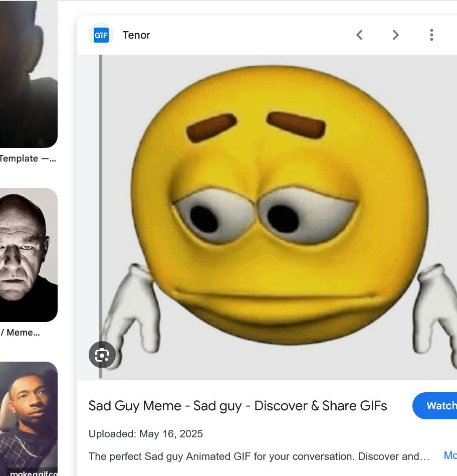Go to previous image with left chevron
This screenshot has height=476, width=457.
click(x=360, y=35)
